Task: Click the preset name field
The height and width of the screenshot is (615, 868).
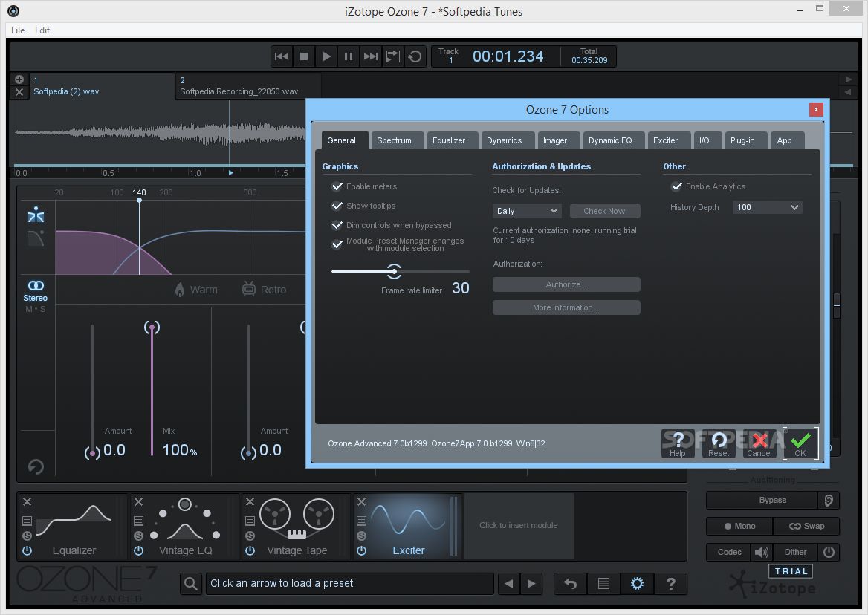Action: (349, 584)
